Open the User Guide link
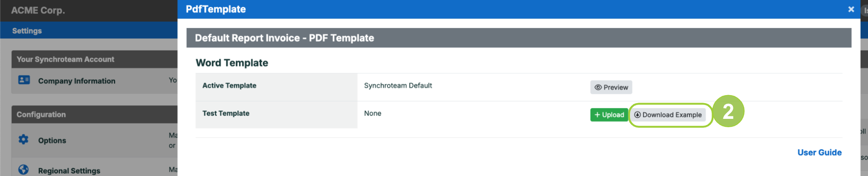868x176 pixels. tap(819, 152)
